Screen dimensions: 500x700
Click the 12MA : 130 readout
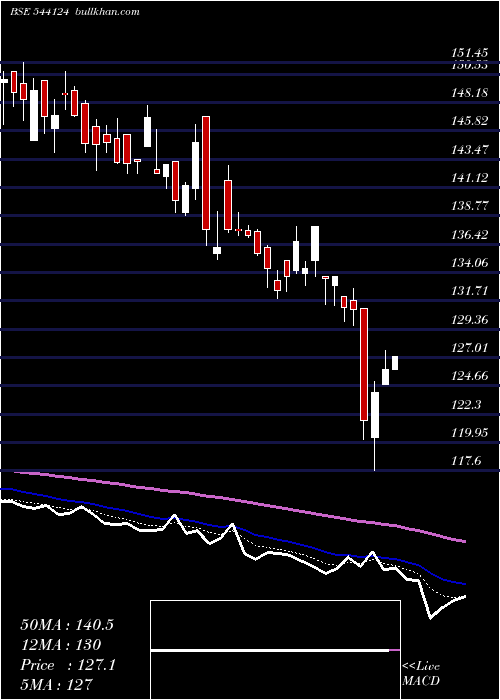tap(61, 645)
